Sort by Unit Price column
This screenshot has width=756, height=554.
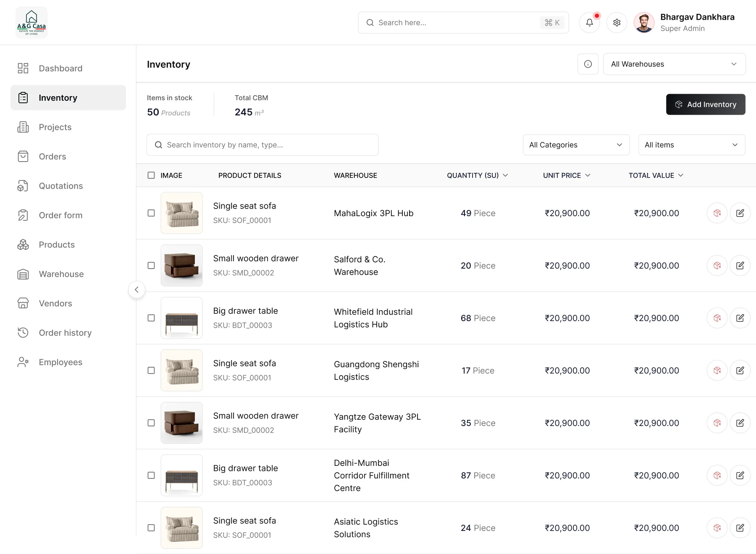567,175
